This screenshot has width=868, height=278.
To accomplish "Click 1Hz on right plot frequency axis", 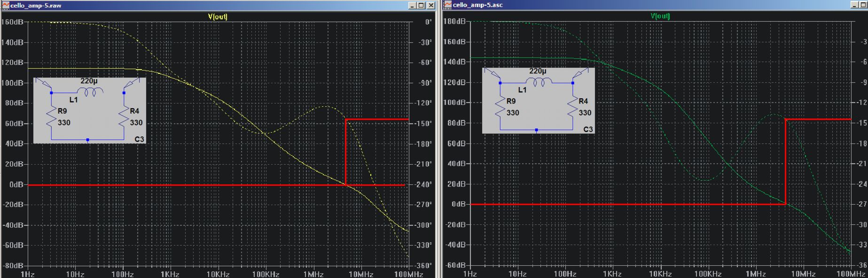I will (x=470, y=274).
